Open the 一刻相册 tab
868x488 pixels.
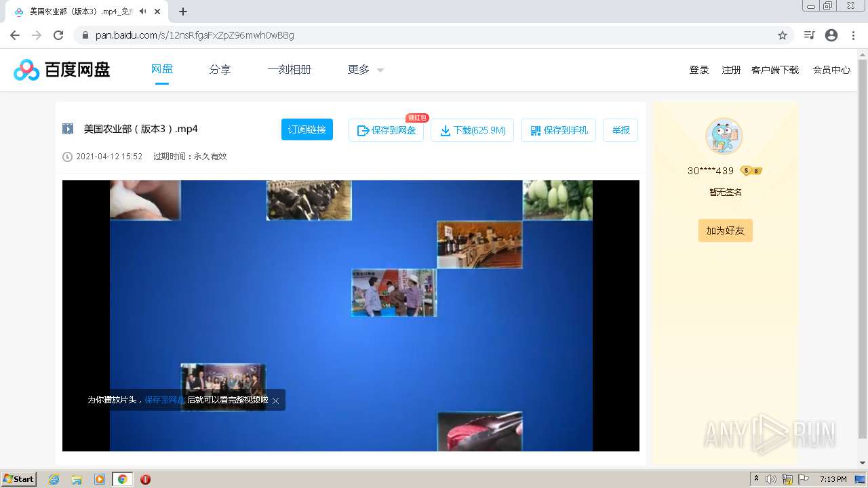290,69
